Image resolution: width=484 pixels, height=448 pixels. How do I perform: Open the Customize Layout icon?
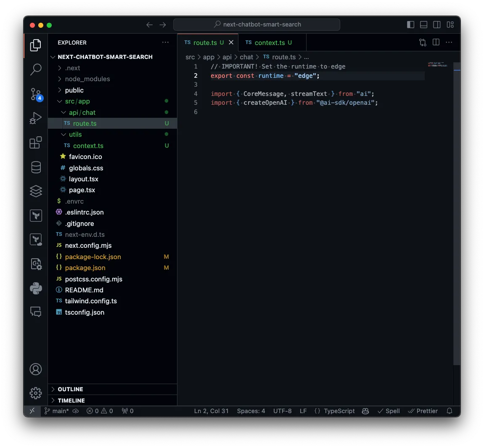[x=450, y=25]
